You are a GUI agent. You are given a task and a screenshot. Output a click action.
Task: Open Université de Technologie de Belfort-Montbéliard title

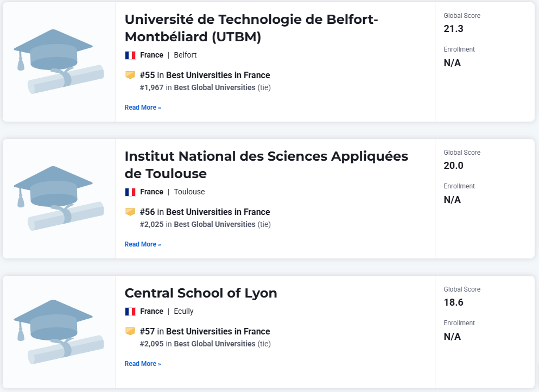(251, 28)
